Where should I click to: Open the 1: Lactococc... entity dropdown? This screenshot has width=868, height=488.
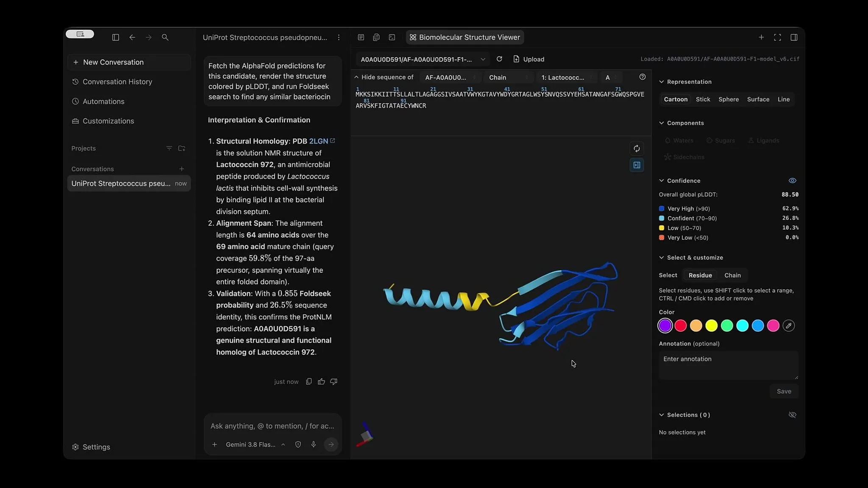(x=567, y=77)
